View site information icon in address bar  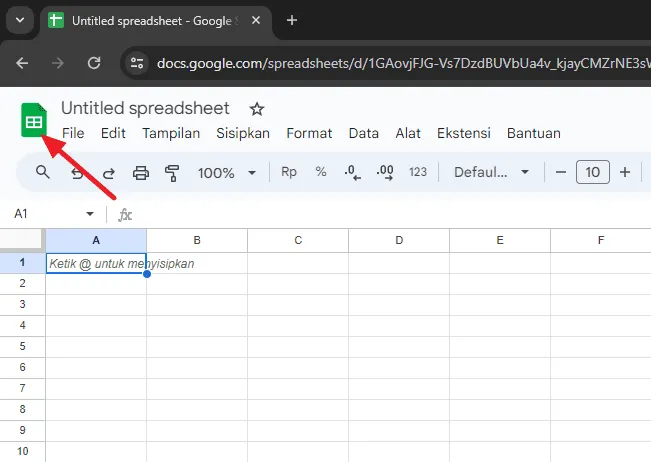(137, 63)
